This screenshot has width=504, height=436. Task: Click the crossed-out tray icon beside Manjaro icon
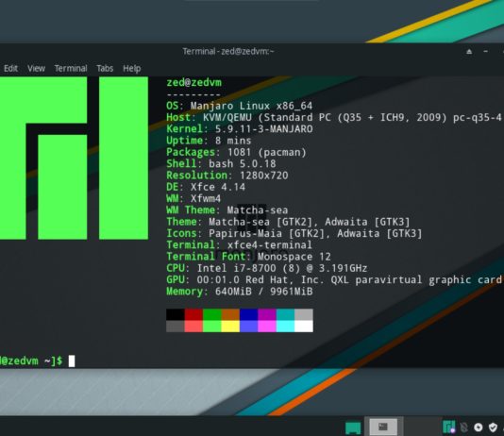[463, 428]
